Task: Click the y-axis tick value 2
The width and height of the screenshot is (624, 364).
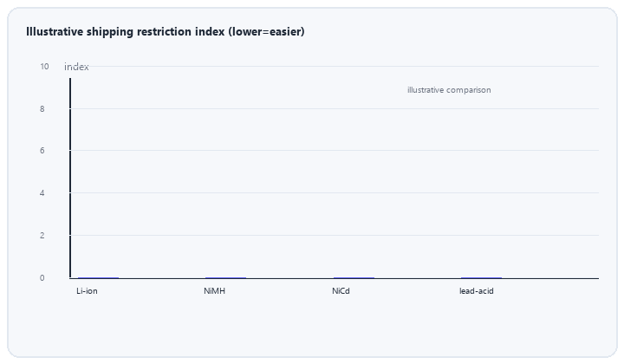Action: [x=42, y=236]
